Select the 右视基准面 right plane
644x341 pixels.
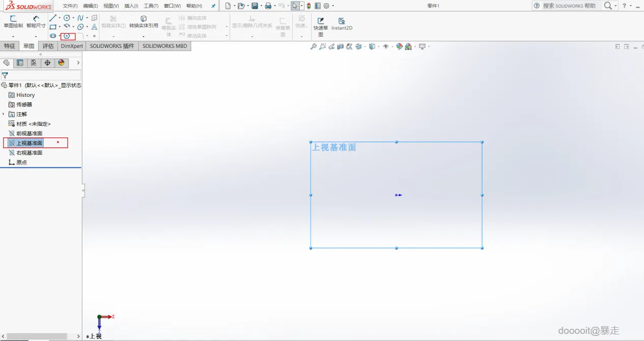click(x=25, y=153)
